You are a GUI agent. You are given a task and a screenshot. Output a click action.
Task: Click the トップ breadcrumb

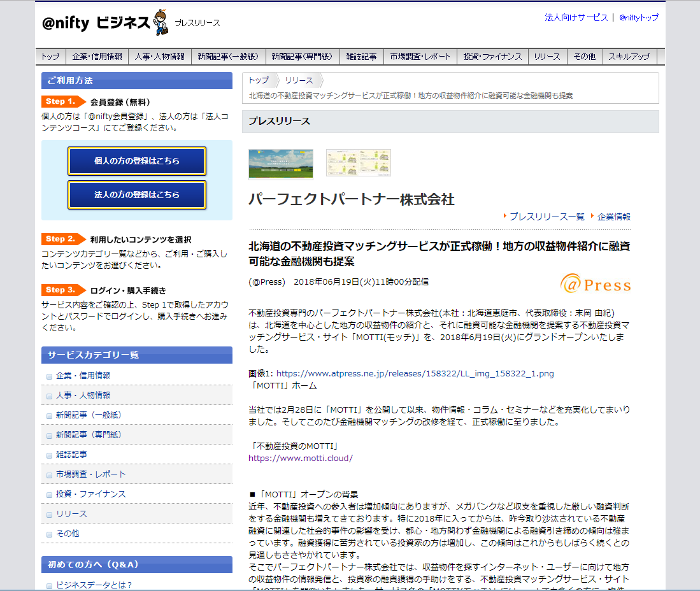click(259, 80)
